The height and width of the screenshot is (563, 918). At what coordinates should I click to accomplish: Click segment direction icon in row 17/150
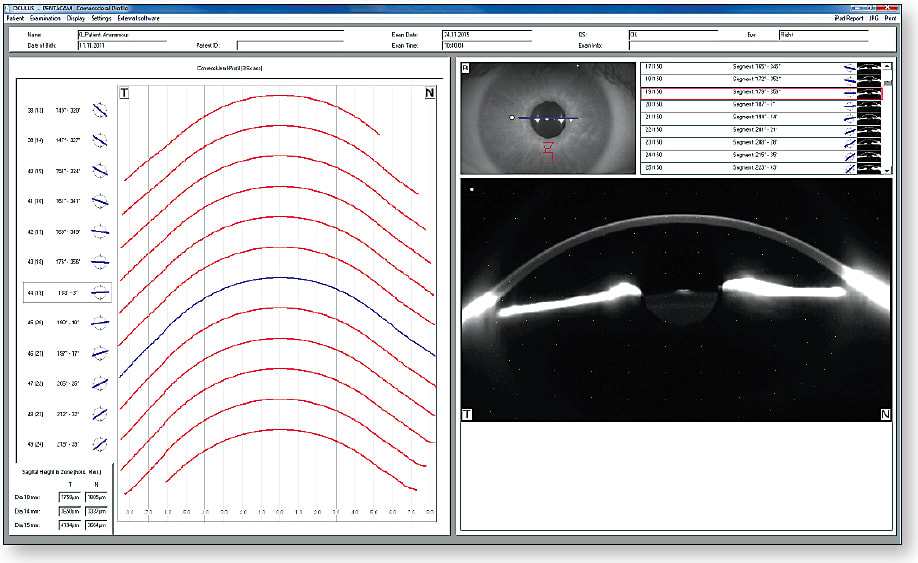[x=850, y=67]
